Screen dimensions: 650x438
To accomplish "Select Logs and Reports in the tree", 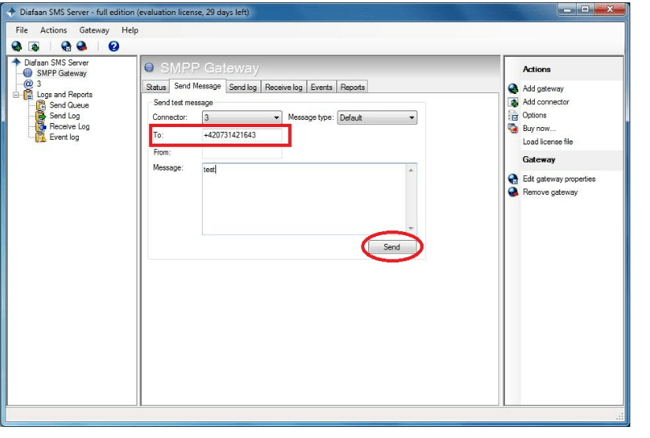I will 64,94.
